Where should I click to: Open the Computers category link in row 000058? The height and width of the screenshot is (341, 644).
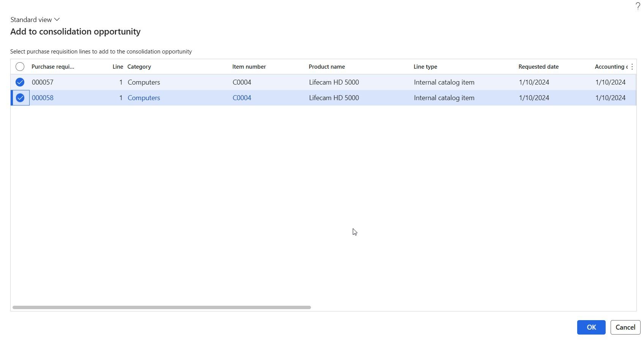[x=144, y=98]
